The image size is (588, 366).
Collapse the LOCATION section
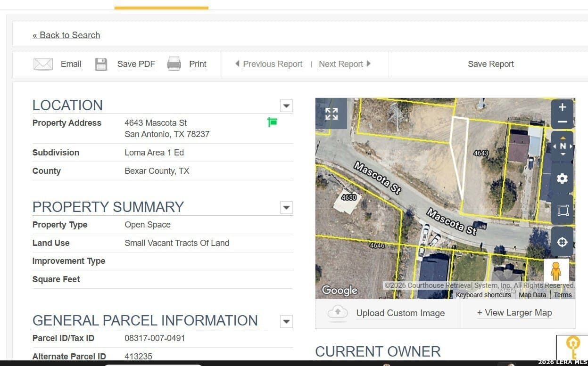pos(286,106)
